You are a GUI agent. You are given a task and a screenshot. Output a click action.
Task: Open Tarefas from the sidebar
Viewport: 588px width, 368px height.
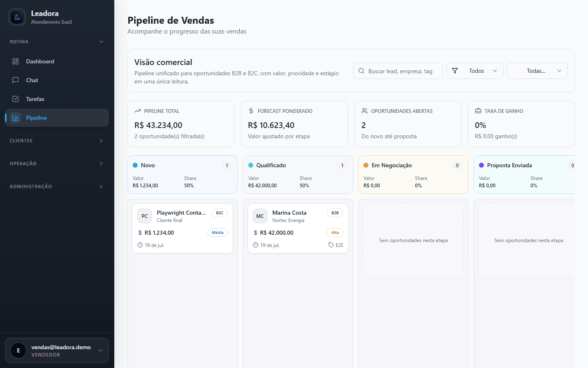pos(57,99)
